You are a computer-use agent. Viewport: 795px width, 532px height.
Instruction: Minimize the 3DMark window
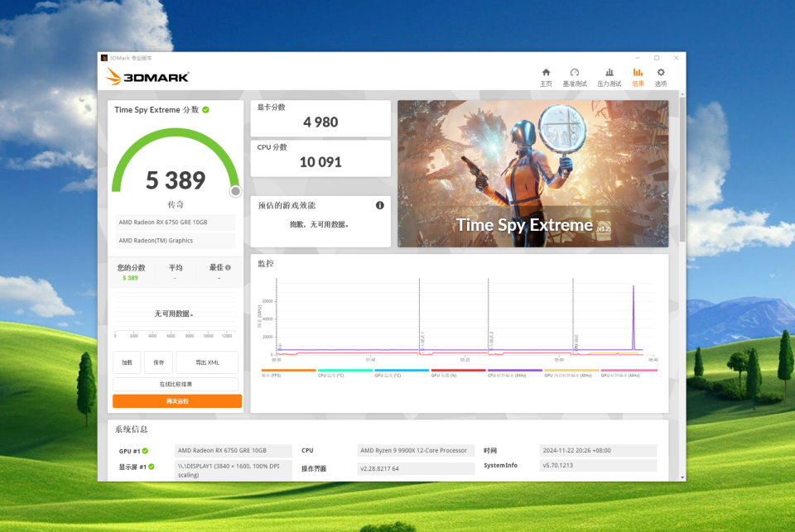pyautogui.click(x=638, y=58)
